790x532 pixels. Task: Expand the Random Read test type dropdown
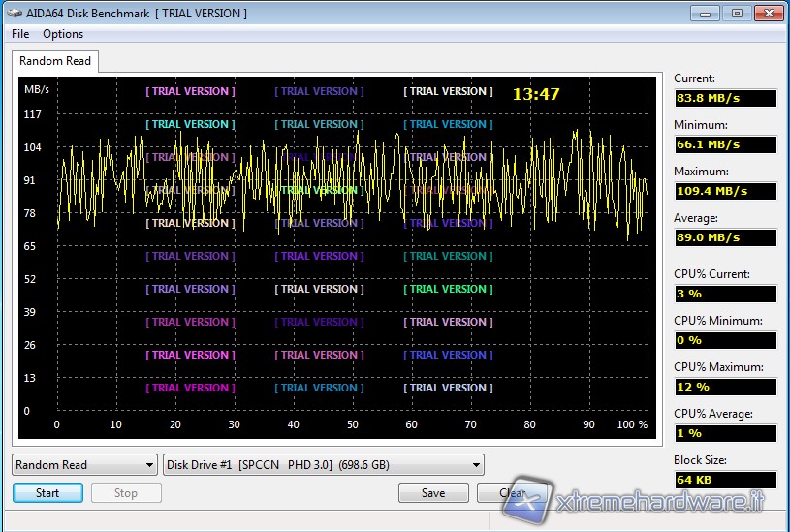coord(84,465)
